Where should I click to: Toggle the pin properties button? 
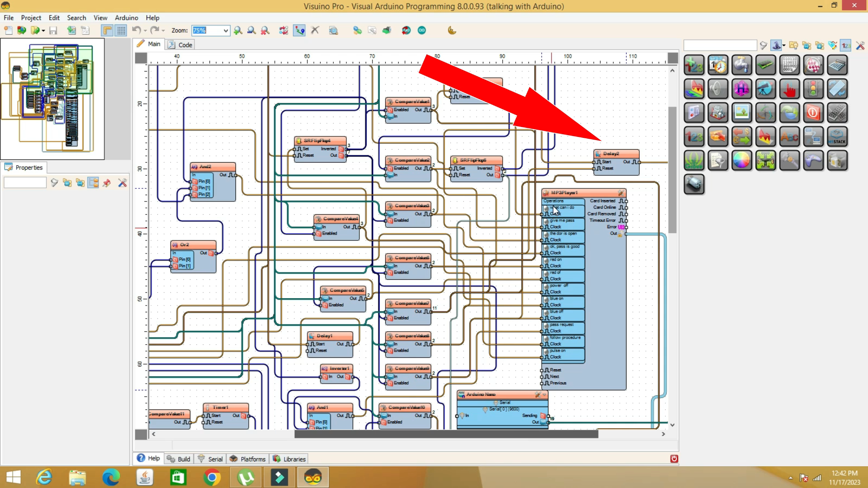coord(107,183)
